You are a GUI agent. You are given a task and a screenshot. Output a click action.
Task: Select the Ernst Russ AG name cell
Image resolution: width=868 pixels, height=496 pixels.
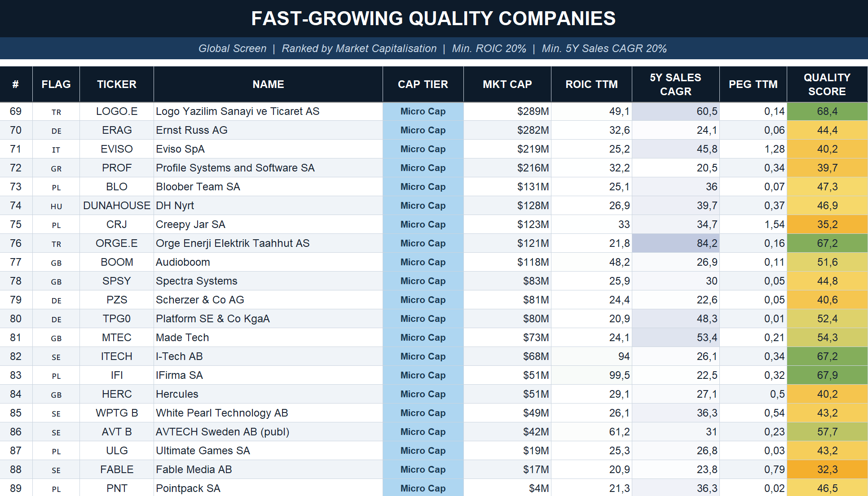point(192,130)
